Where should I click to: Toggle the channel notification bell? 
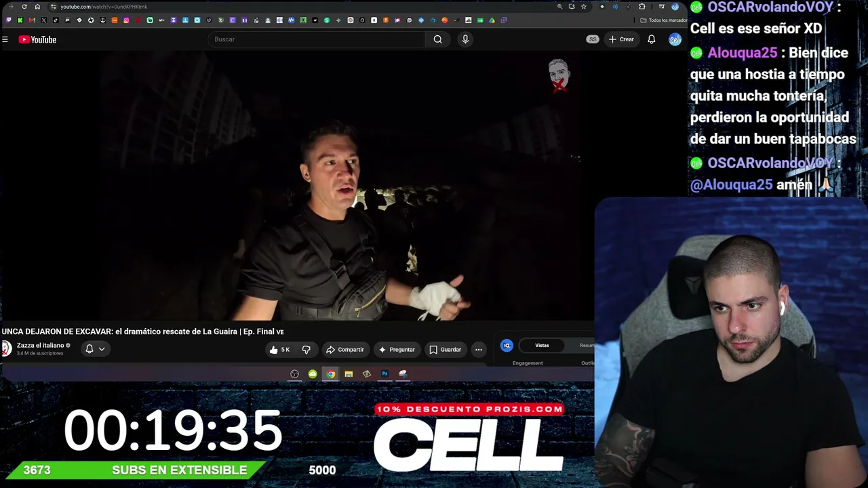89,349
